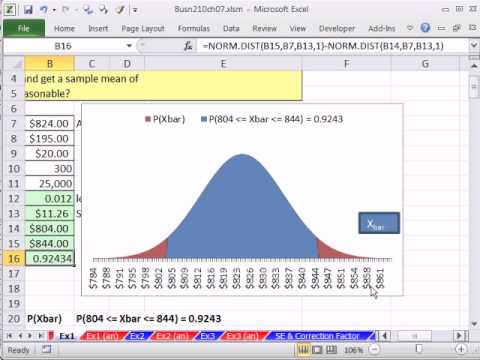Click the zoom in plus button
Screen dimensions: 480x360
click(x=461, y=349)
